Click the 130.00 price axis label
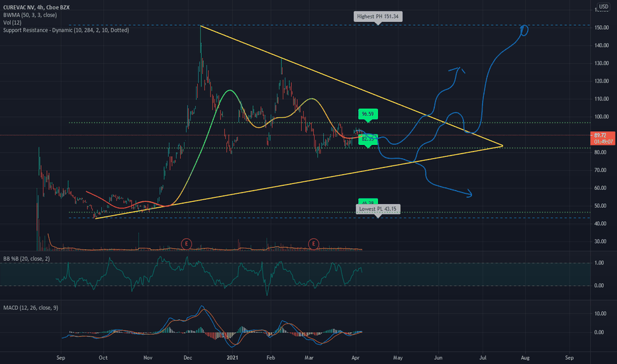 pos(602,63)
